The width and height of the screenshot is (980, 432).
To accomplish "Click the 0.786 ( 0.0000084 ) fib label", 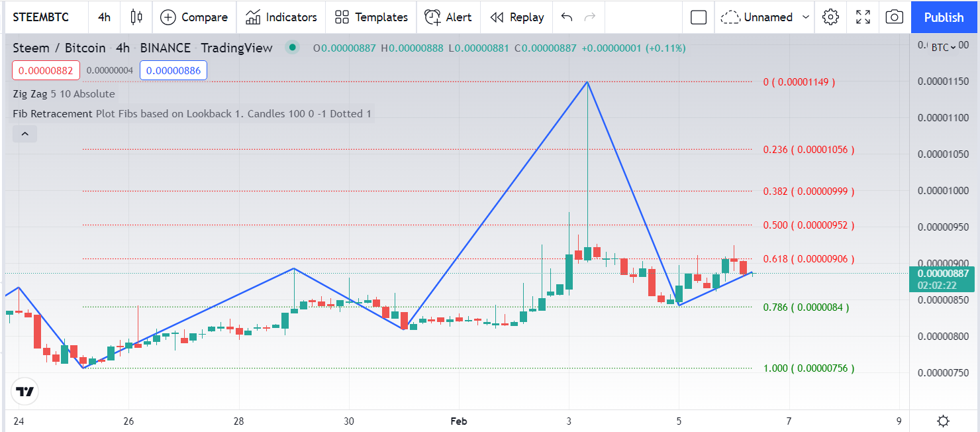I will [806, 307].
